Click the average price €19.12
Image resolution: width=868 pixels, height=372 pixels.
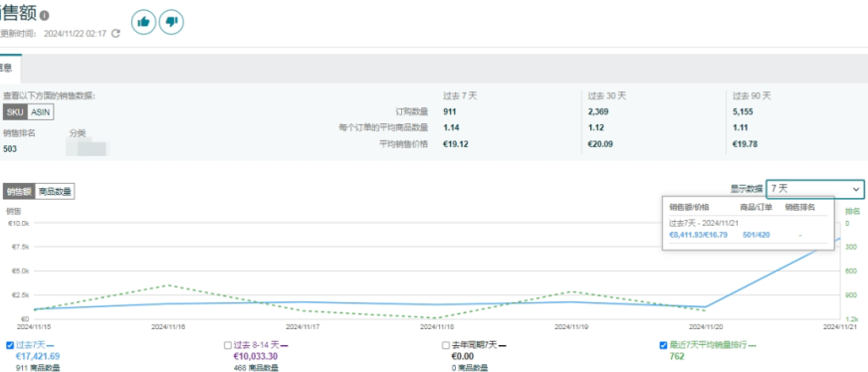coord(455,144)
